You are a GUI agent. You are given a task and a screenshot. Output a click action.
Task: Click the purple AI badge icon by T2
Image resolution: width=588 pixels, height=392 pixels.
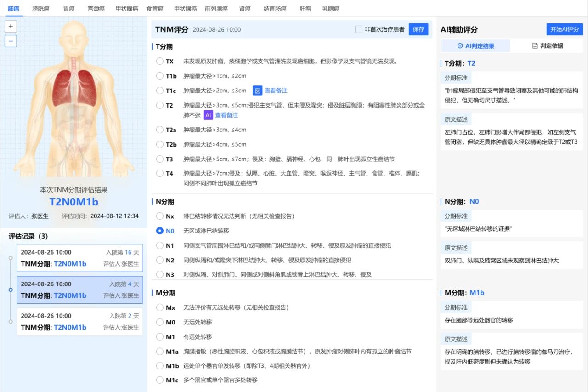coord(208,115)
